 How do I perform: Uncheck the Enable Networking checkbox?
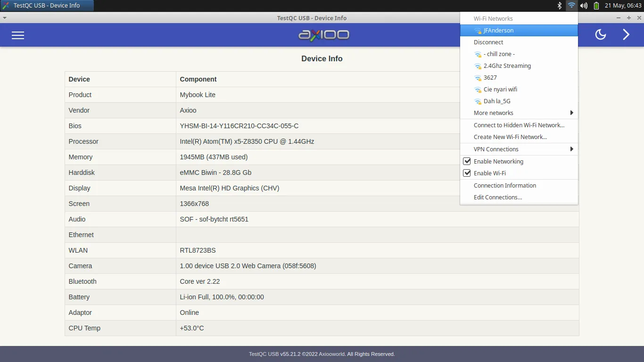(467, 161)
